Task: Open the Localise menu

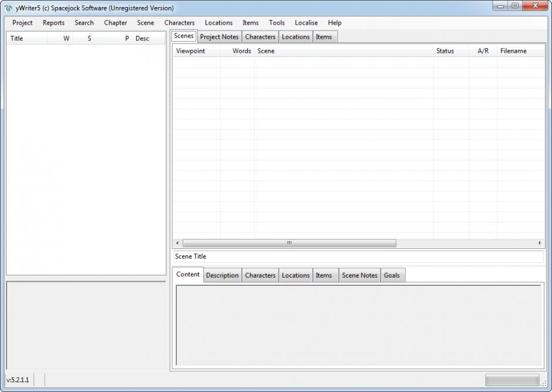Action: pyautogui.click(x=307, y=22)
